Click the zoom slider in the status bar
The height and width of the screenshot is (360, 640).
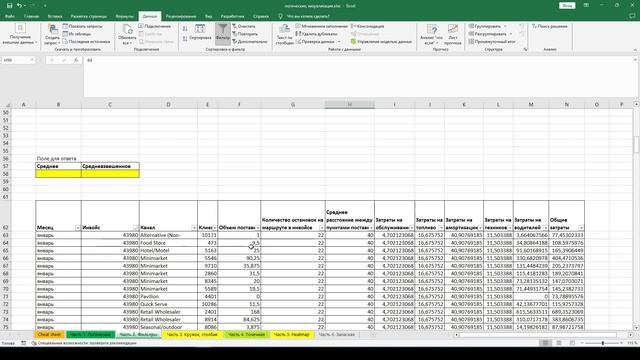pyautogui.click(x=602, y=343)
